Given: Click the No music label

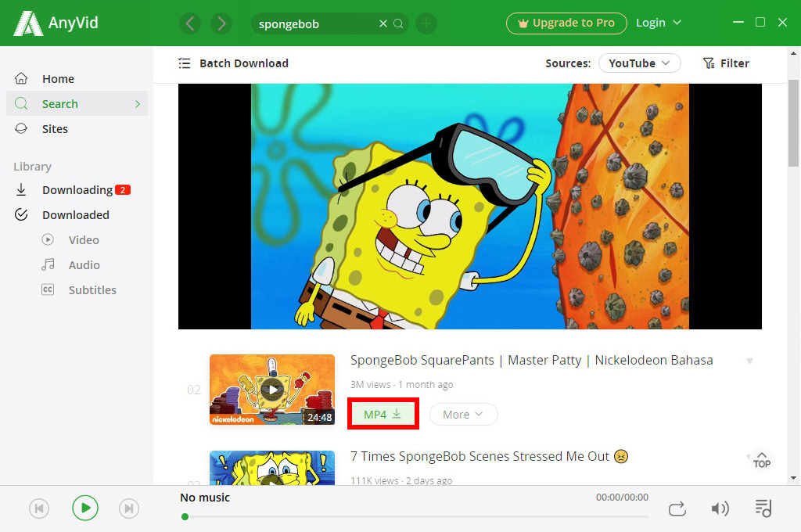Looking at the screenshot, I should [x=205, y=498].
